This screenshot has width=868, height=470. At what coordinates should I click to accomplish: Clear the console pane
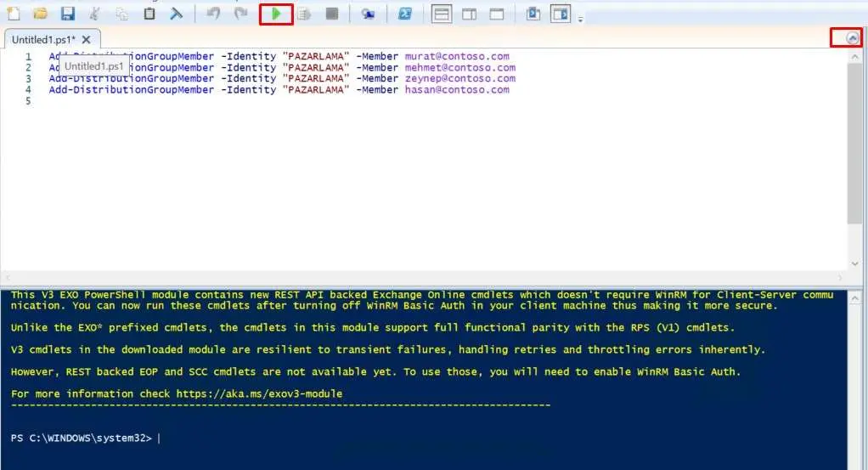click(x=176, y=14)
